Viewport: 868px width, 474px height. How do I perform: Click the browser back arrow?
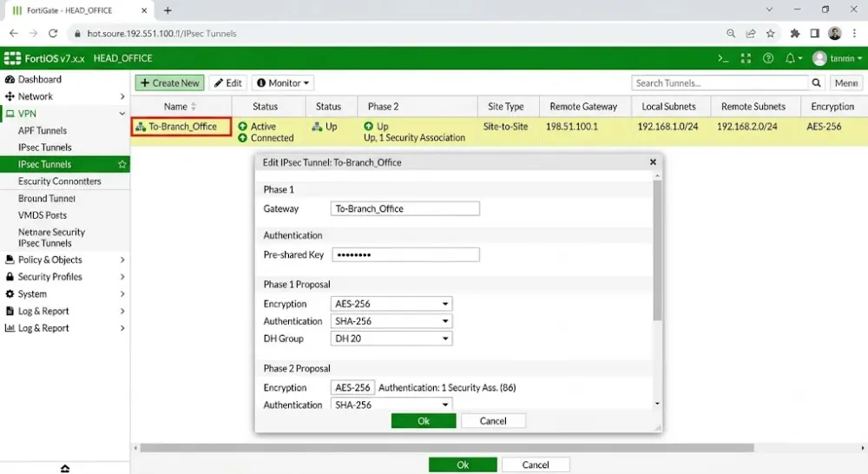point(14,33)
